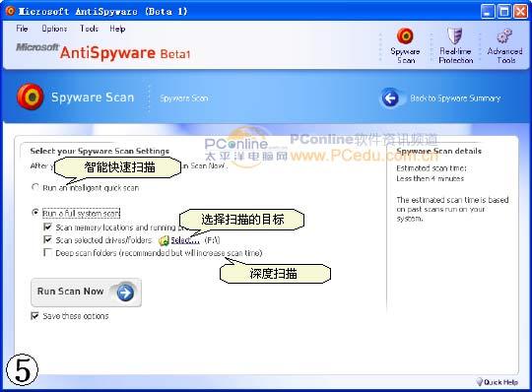Open the Help menu
The image size is (532, 392).
tap(117, 29)
